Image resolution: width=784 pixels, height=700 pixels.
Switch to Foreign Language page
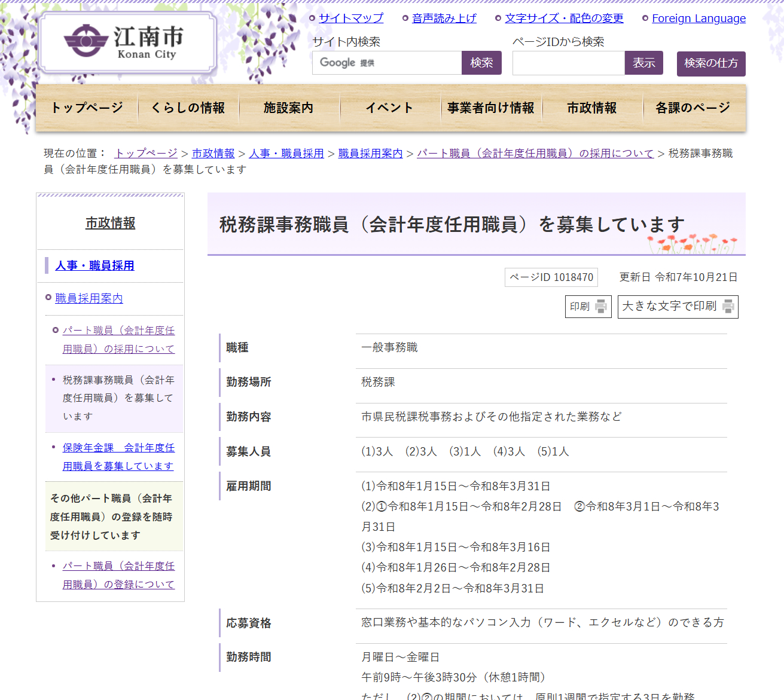point(698,18)
